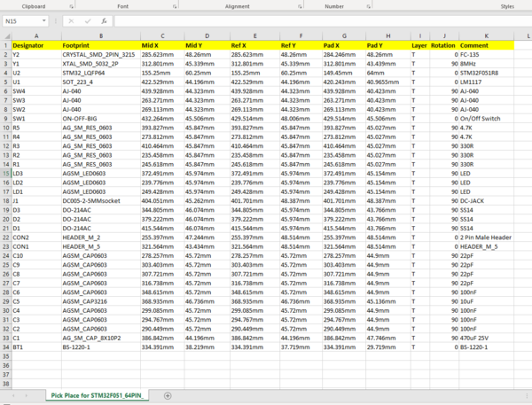Image resolution: width=532 pixels, height=405 pixels.
Task: Click the Enter checkmark icon in formula bar
Action: pyautogui.click(x=88, y=21)
